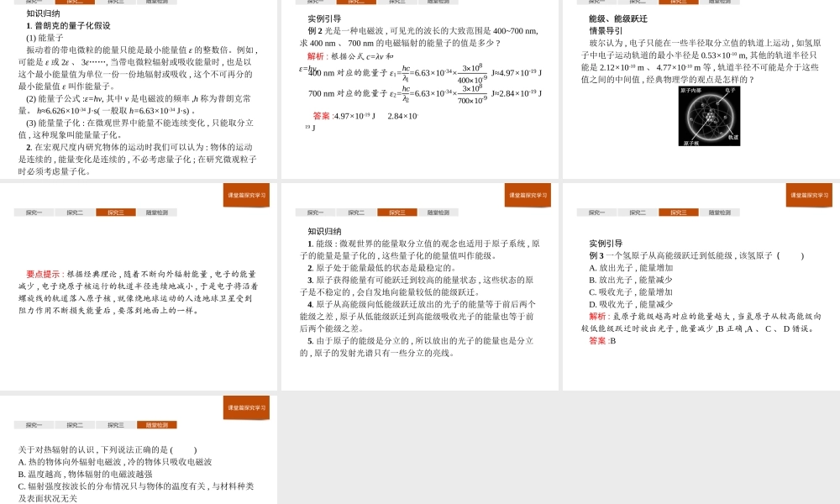The width and height of the screenshot is (840, 504).
Task: Click the red 答案 :B text on the 例3 slide
Action: (602, 341)
